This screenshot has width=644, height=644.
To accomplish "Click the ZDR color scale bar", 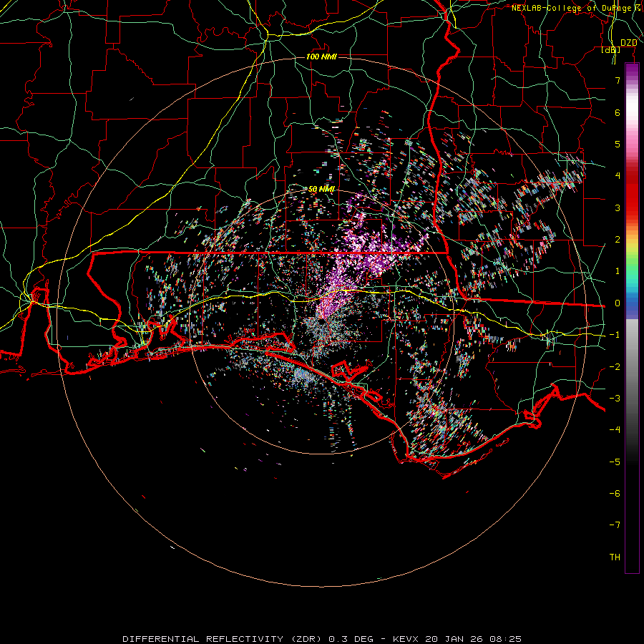I will tap(632, 318).
